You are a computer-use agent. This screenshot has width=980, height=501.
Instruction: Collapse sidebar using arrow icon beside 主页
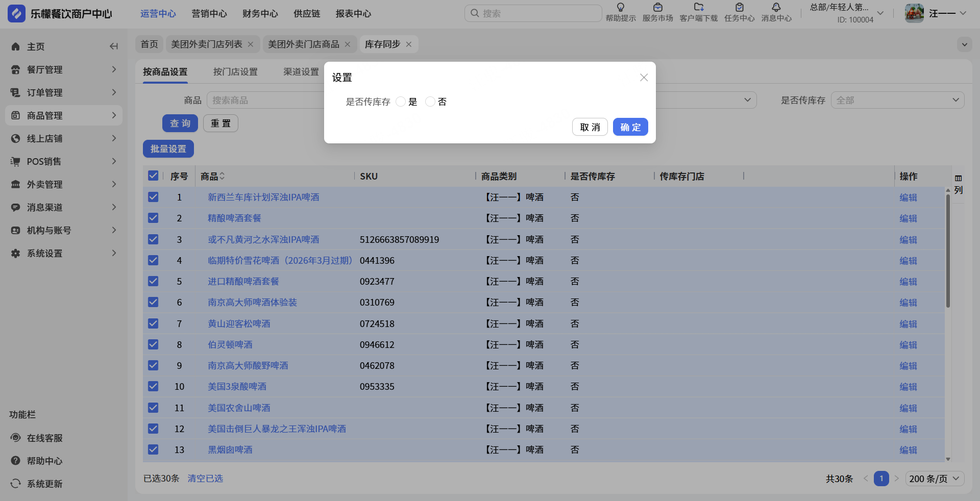[113, 46]
